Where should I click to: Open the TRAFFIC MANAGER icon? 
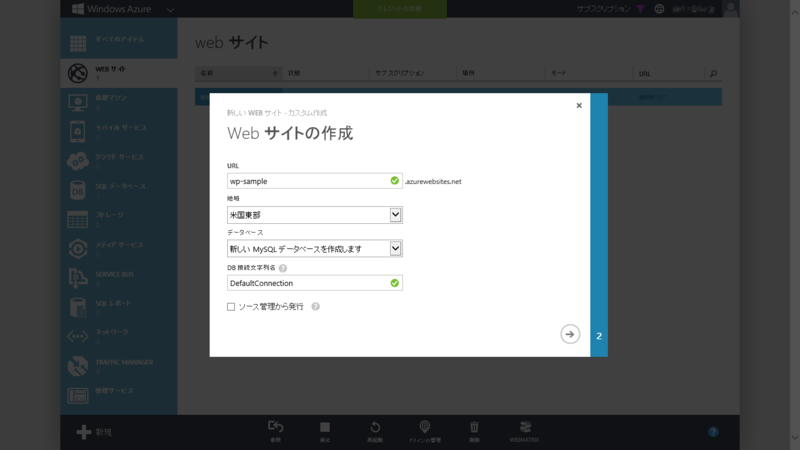[x=78, y=366]
